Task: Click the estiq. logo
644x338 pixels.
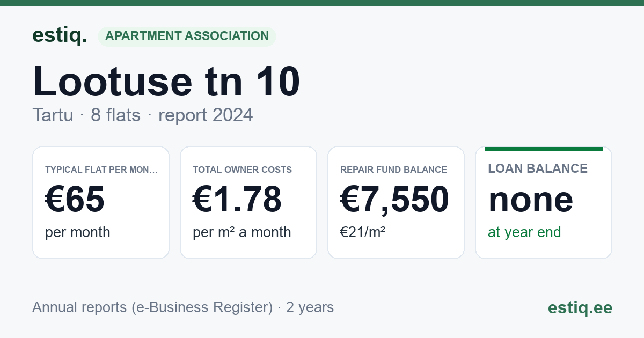Action: tap(60, 35)
